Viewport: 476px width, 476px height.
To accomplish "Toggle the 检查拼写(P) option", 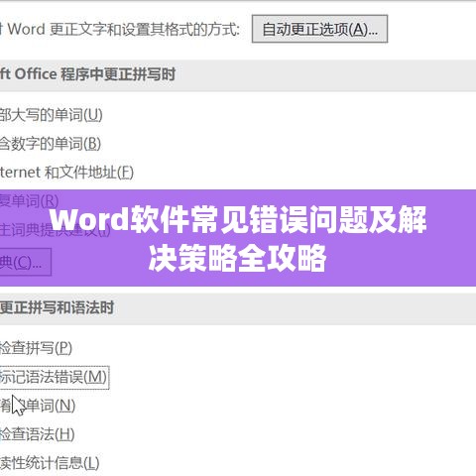I will (x=36, y=348).
